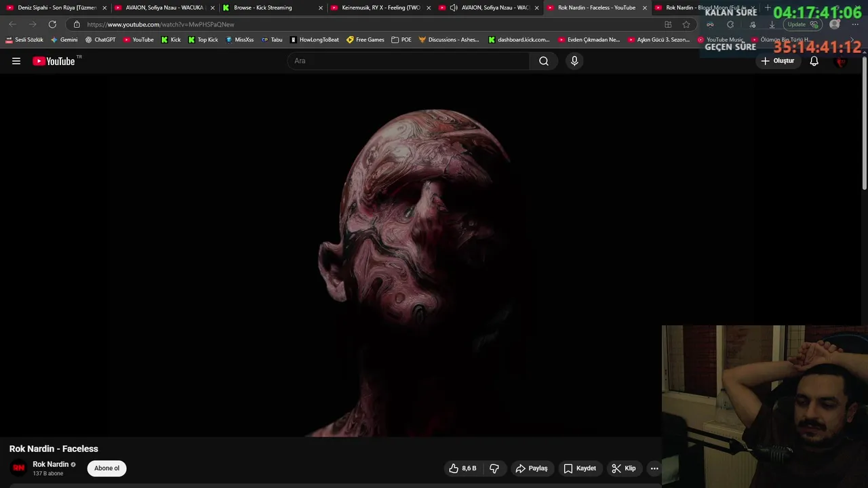Open the browser profile avatar
The height and width of the screenshot is (488, 868).
click(835, 24)
